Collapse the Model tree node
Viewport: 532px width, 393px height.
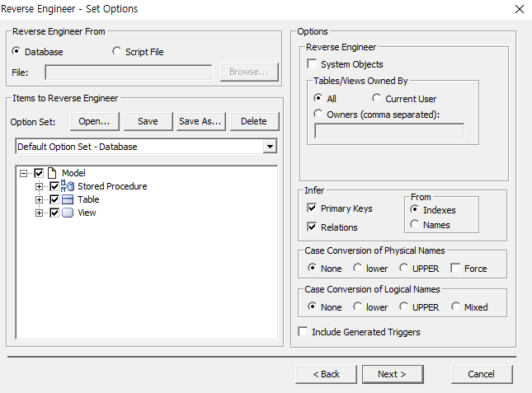coord(23,174)
